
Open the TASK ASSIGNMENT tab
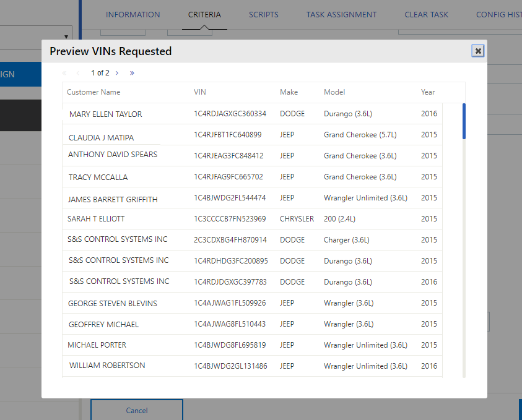(x=342, y=15)
